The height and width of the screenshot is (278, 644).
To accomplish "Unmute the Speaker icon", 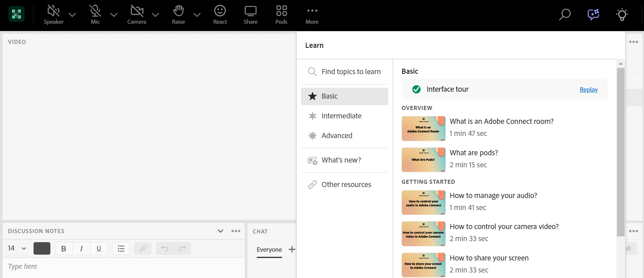I will point(54,11).
